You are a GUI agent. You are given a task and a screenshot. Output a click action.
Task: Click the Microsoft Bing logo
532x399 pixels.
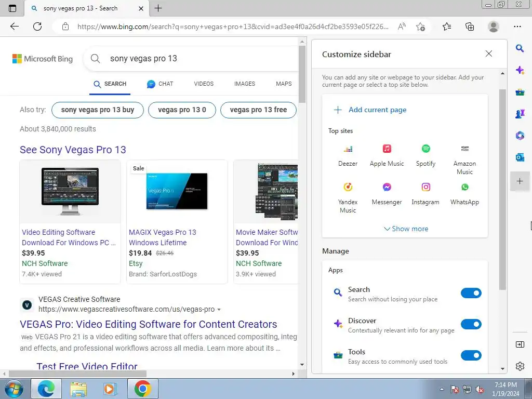pyautogui.click(x=43, y=59)
